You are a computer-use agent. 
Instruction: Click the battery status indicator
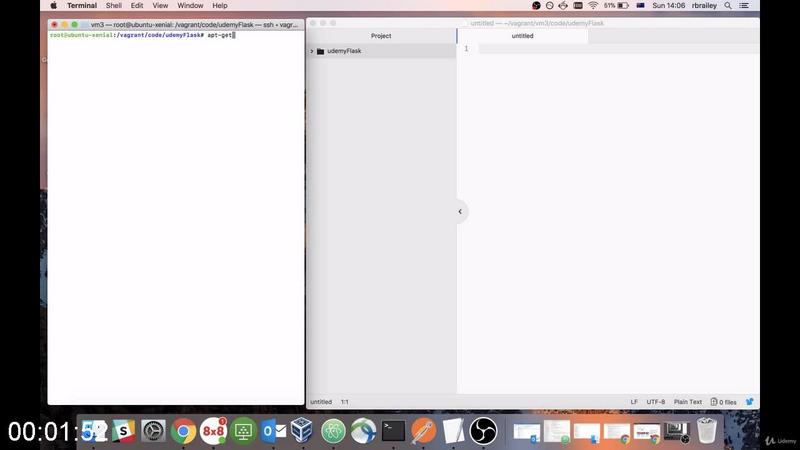point(616,6)
